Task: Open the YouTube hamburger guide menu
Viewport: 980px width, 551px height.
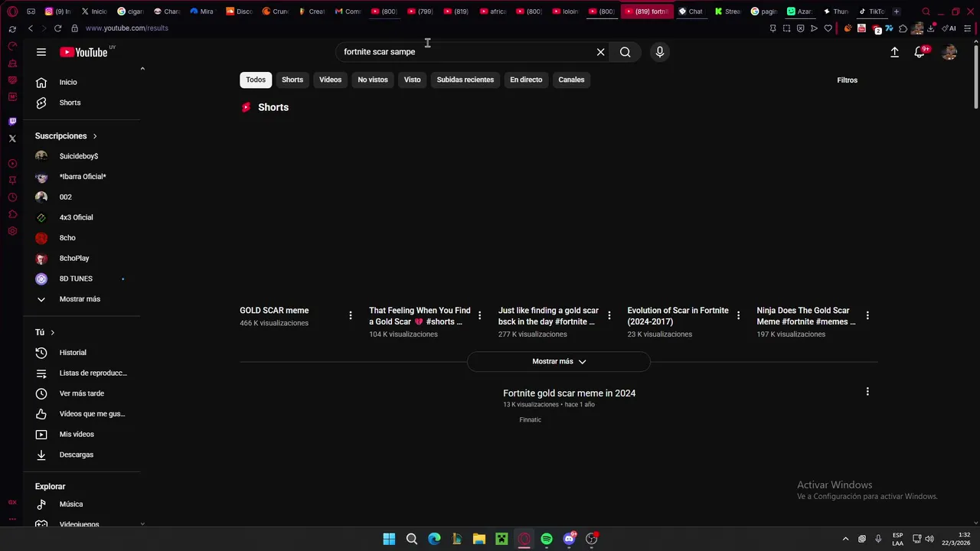Action: click(41, 52)
